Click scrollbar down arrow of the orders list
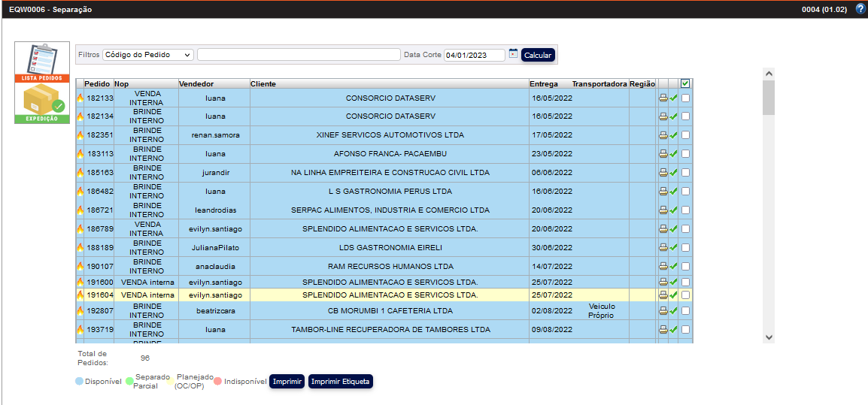Image resolution: width=868 pixels, height=405 pixels. 768,337
